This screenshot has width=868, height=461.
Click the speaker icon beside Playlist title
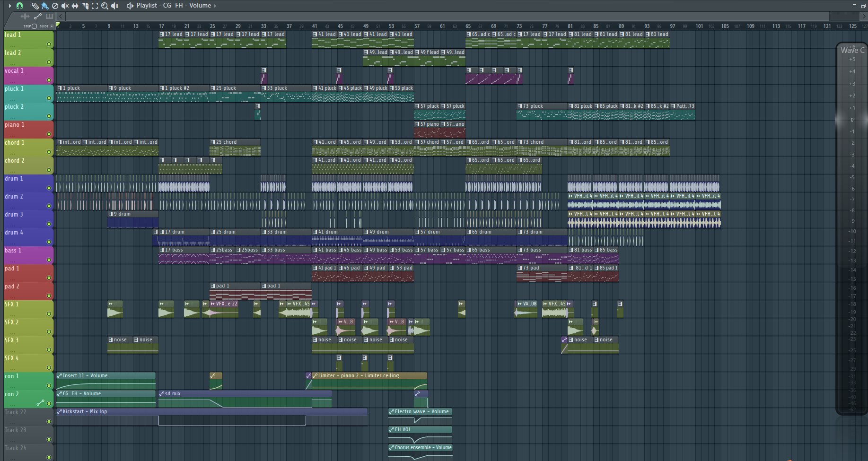coord(130,6)
